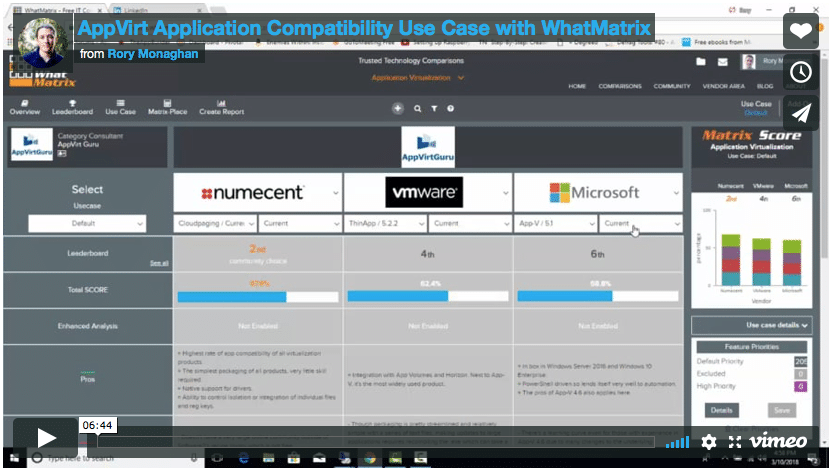Click See all link under Leaderboard
The image size is (829, 468).
click(x=159, y=263)
